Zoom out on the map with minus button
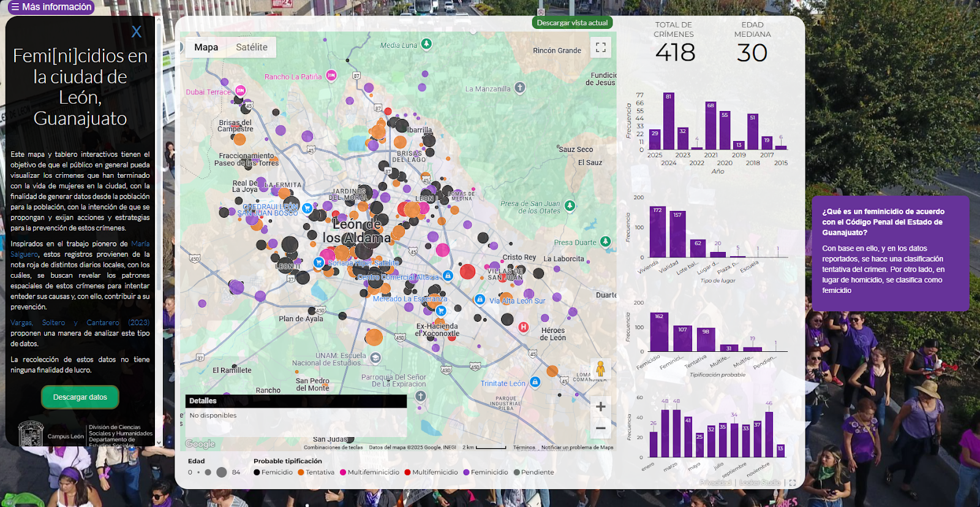 click(601, 429)
